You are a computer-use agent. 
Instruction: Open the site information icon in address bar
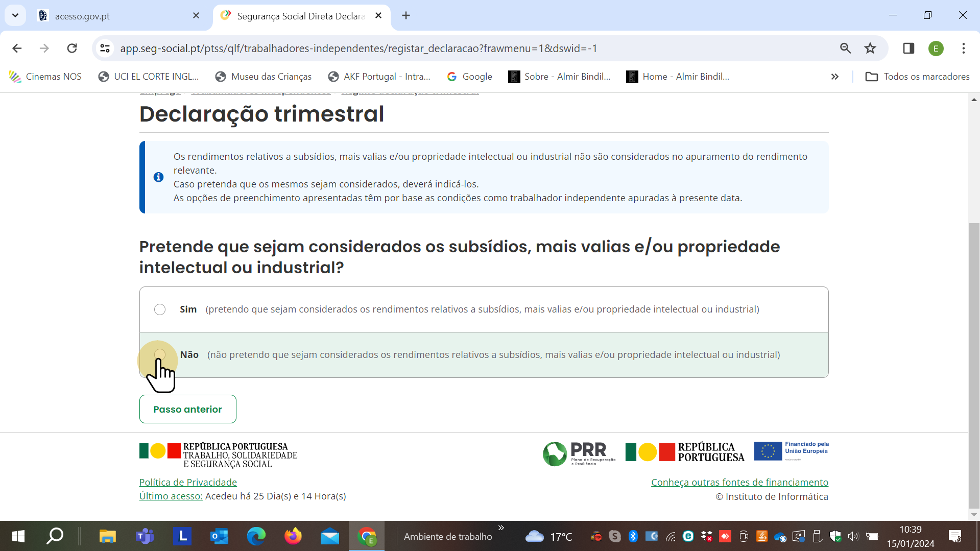coord(105,49)
